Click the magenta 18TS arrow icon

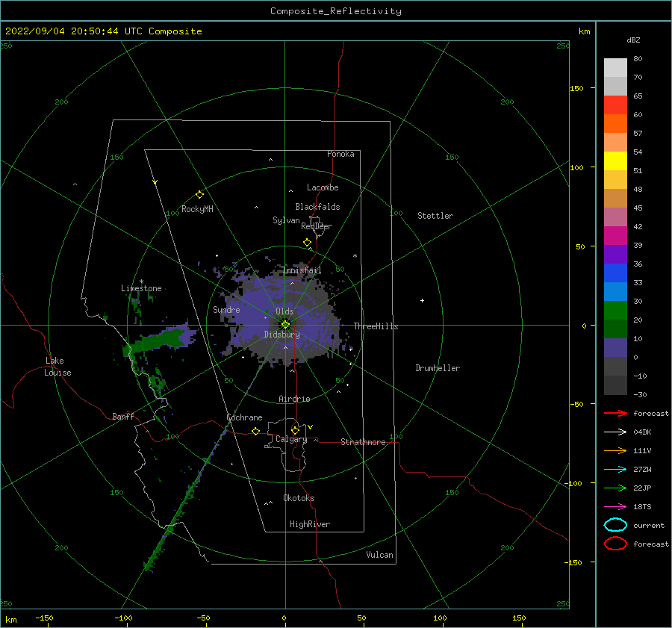(615, 506)
